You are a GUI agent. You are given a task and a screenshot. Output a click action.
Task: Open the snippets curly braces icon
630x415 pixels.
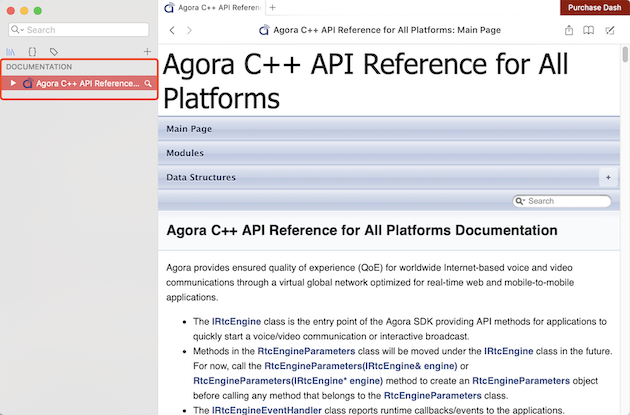click(x=32, y=52)
